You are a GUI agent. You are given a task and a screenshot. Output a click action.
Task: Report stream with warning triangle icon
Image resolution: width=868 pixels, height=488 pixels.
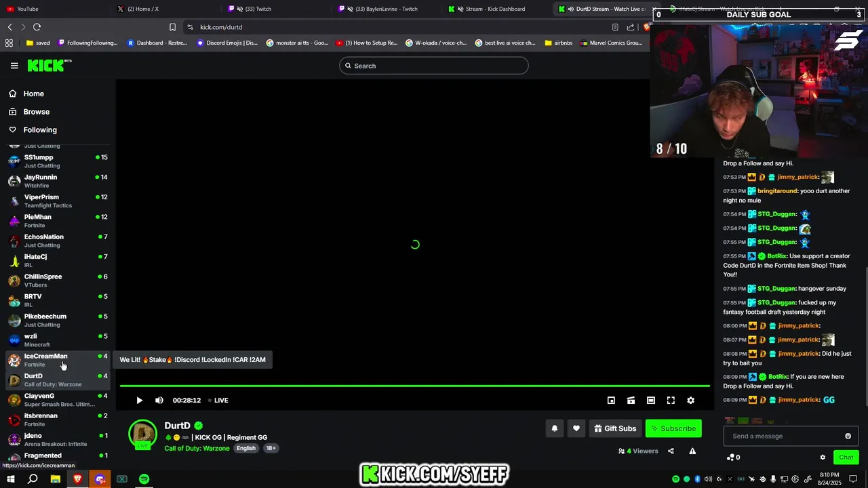(x=692, y=451)
